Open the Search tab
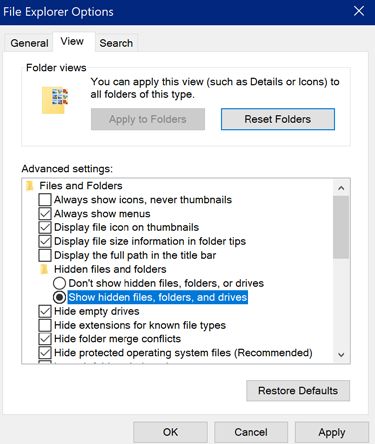Screen dimensions: 375x444 [116, 43]
